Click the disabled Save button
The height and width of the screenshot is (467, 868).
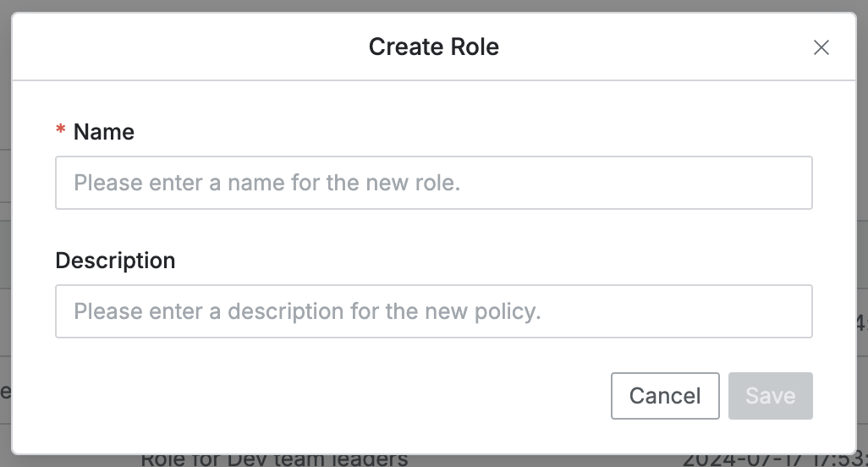click(x=770, y=396)
